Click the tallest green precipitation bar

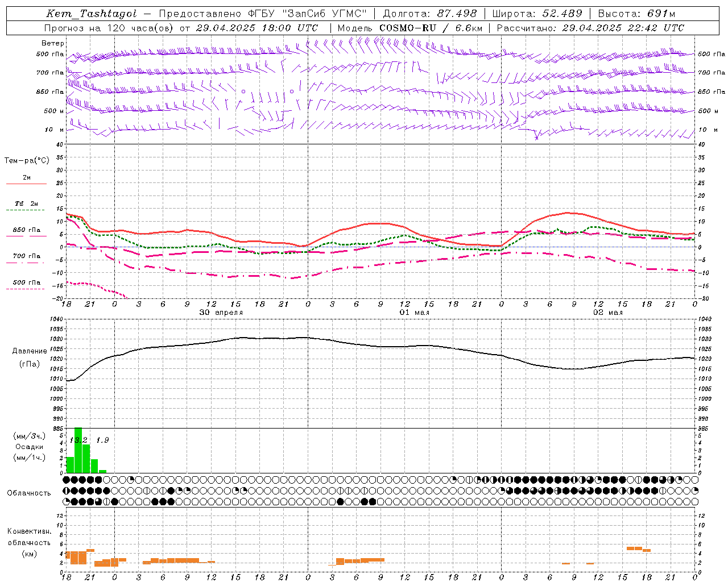78,450
